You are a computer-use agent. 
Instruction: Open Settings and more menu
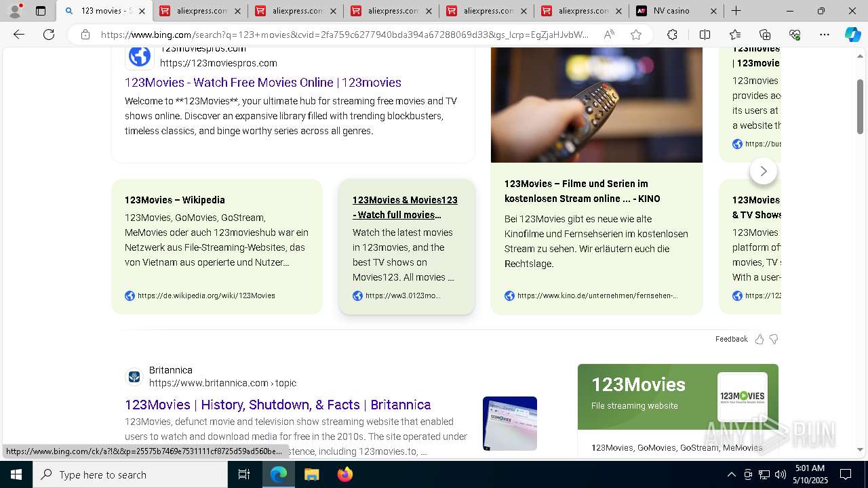(x=825, y=35)
